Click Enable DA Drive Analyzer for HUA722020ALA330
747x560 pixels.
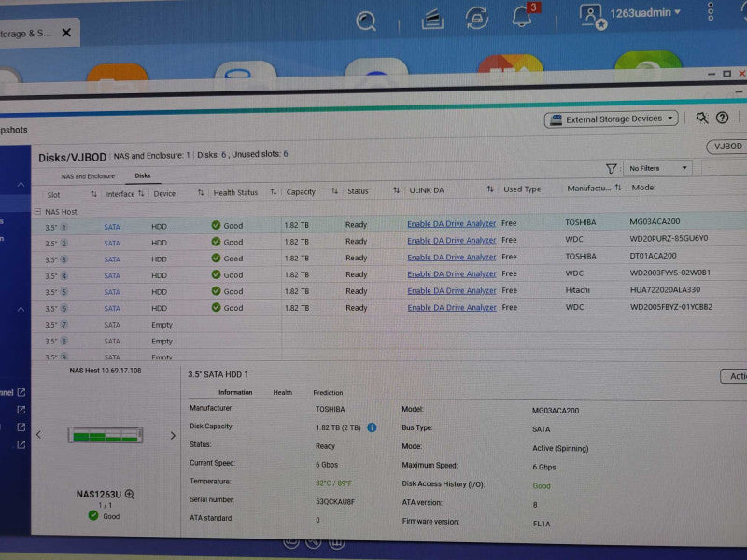[451, 291]
